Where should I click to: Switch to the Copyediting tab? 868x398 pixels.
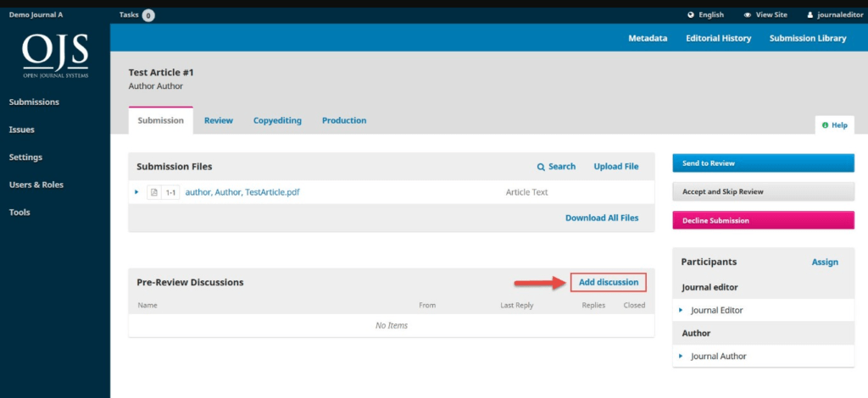click(x=277, y=121)
